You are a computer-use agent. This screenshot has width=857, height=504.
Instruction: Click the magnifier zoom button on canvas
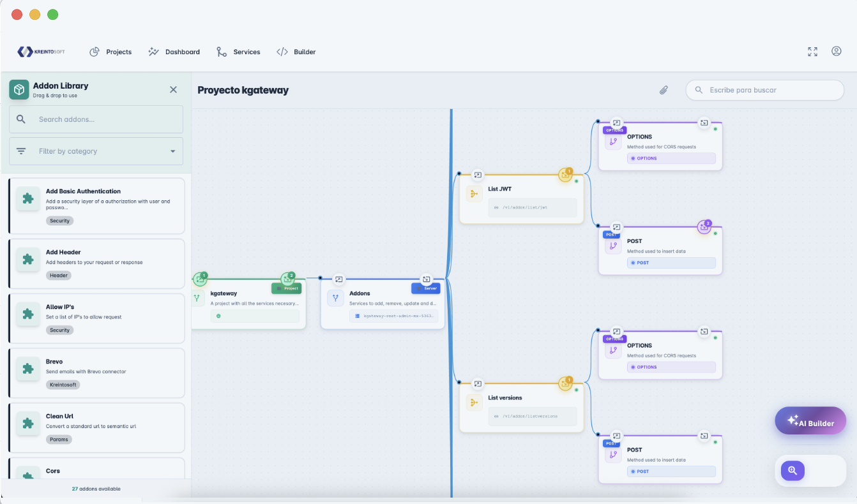pos(793,471)
